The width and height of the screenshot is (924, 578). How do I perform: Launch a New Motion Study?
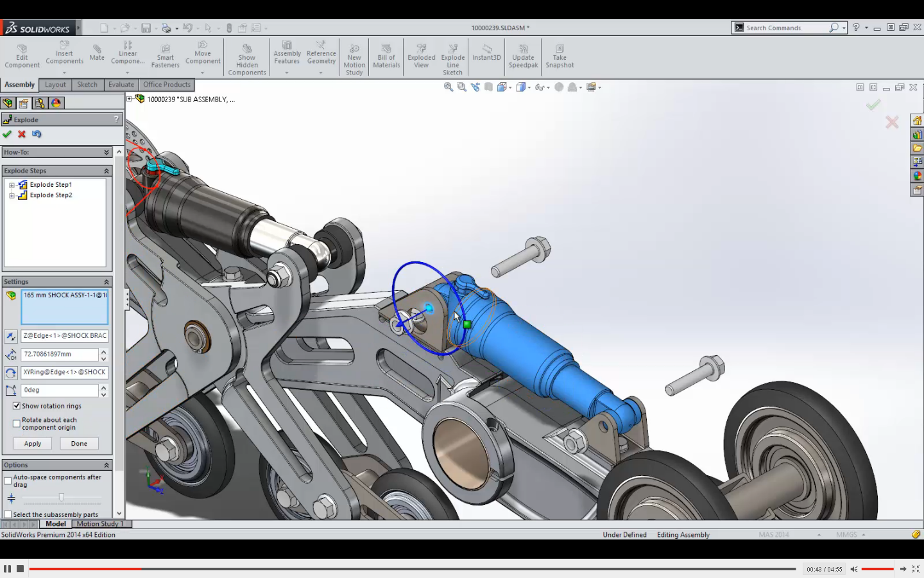coord(354,57)
